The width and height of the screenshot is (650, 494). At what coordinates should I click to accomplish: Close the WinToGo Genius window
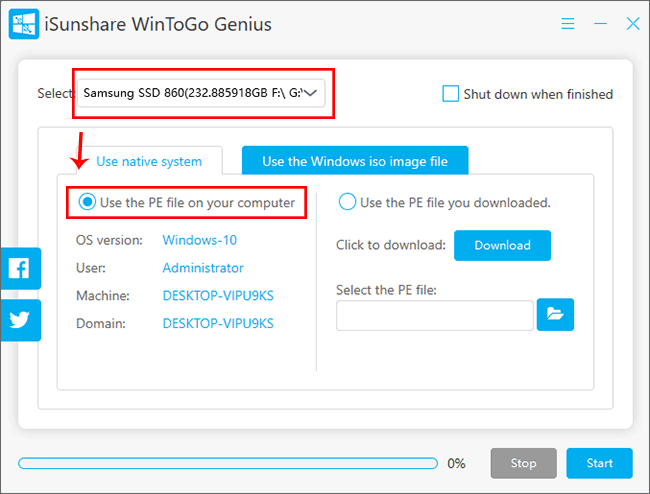coord(633,24)
